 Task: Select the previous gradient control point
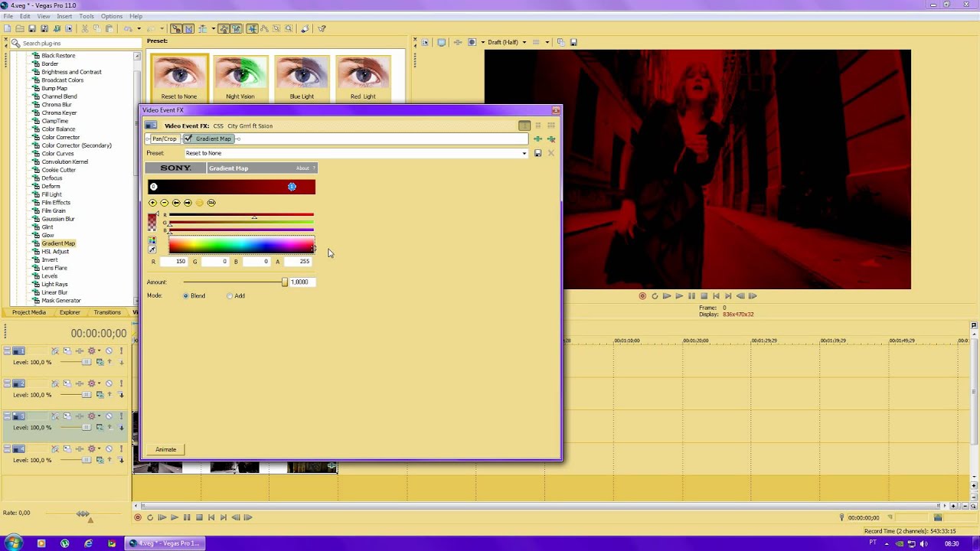point(176,203)
